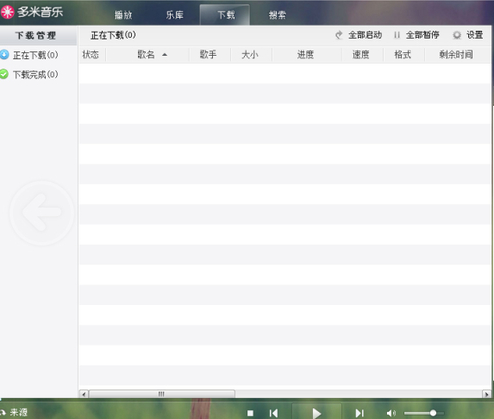Image resolution: width=494 pixels, height=419 pixels.
Task: Go to the 搜索 tab
Action: [277, 15]
